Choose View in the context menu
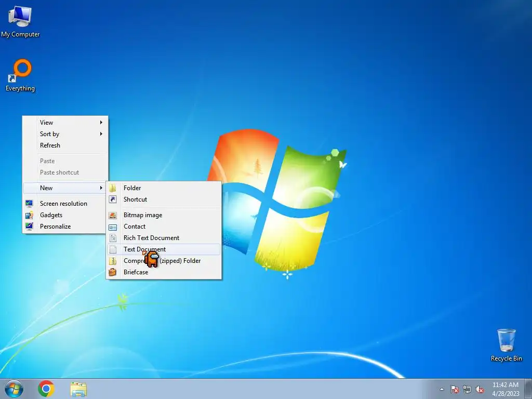This screenshot has height=399, width=532. pyautogui.click(x=65, y=123)
